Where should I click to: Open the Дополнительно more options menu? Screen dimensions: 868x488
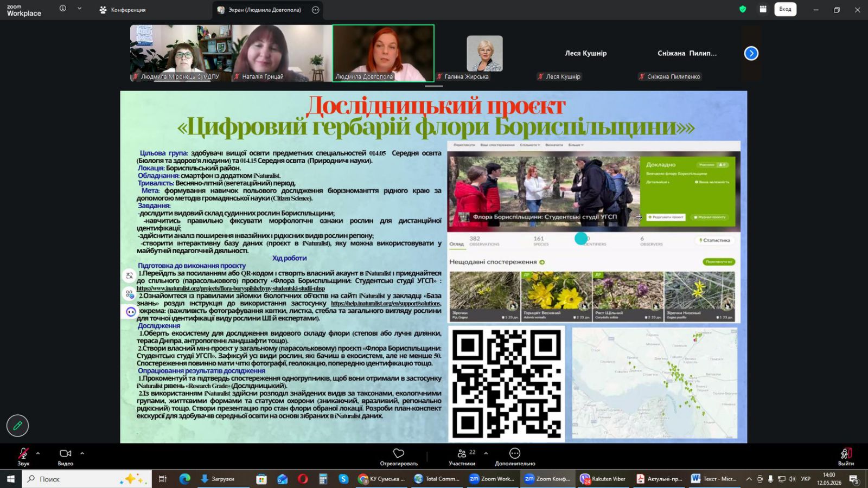pos(515,457)
